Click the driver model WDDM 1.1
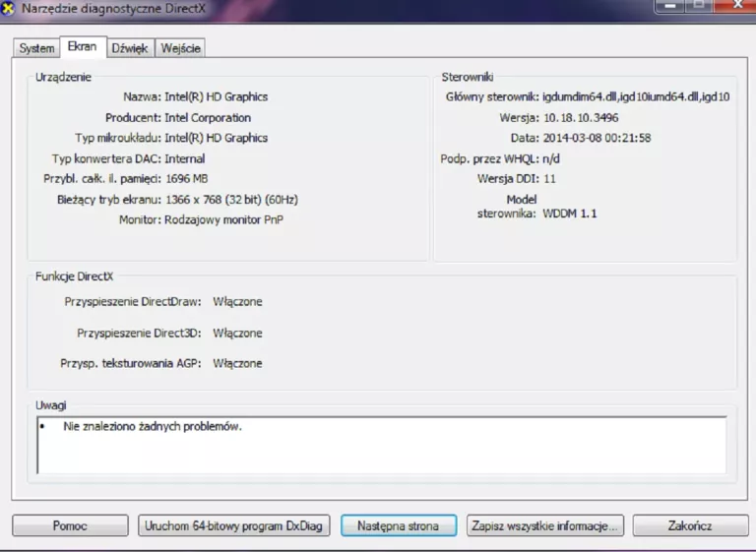Viewport: 756px width, 552px height. [570, 214]
